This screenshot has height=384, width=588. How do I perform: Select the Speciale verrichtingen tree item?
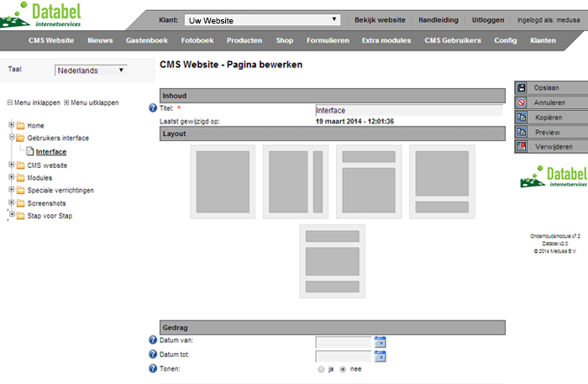tap(60, 190)
